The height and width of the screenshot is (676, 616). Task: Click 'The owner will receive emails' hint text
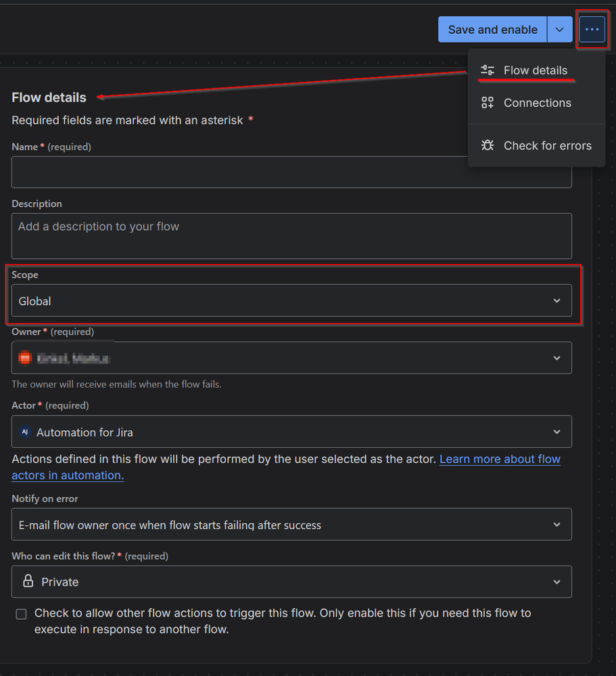click(x=116, y=384)
